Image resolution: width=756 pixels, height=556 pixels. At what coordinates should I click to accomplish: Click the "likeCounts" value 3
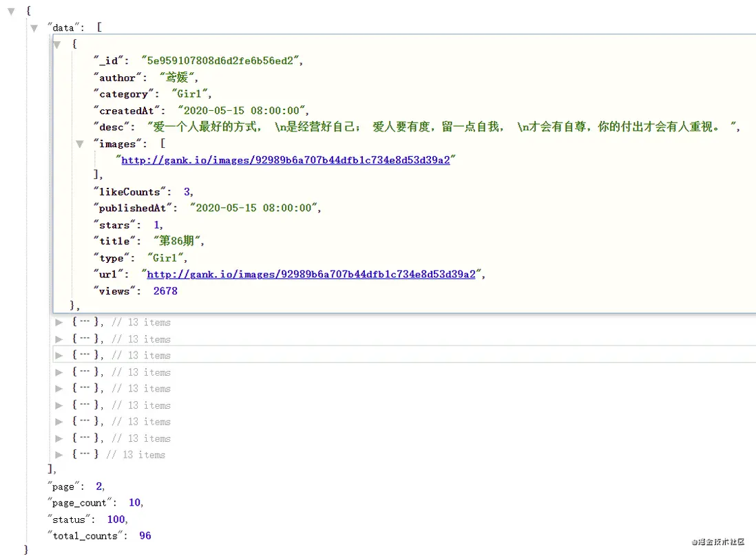187,192
